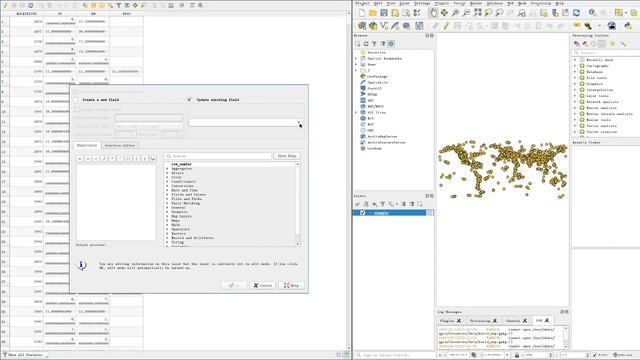The image size is (640, 360).
Task: Expand the XYZ Tiles item in Browser
Action: click(x=356, y=112)
